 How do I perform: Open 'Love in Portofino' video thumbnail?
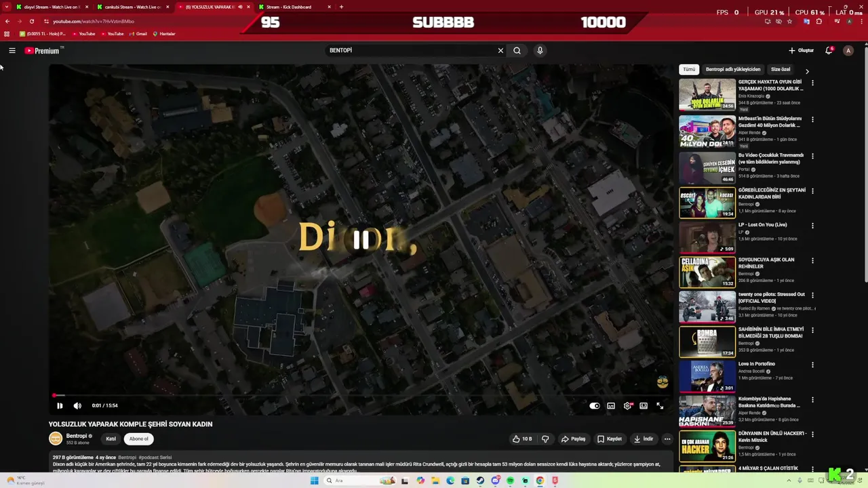click(707, 376)
